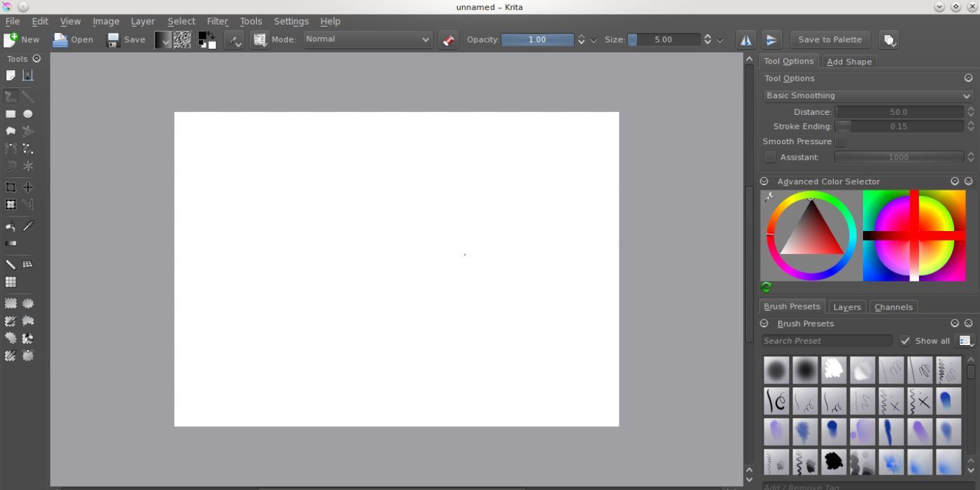Select the Rectangle drawing tool
Screen dimensions: 980x490
tap(10, 113)
